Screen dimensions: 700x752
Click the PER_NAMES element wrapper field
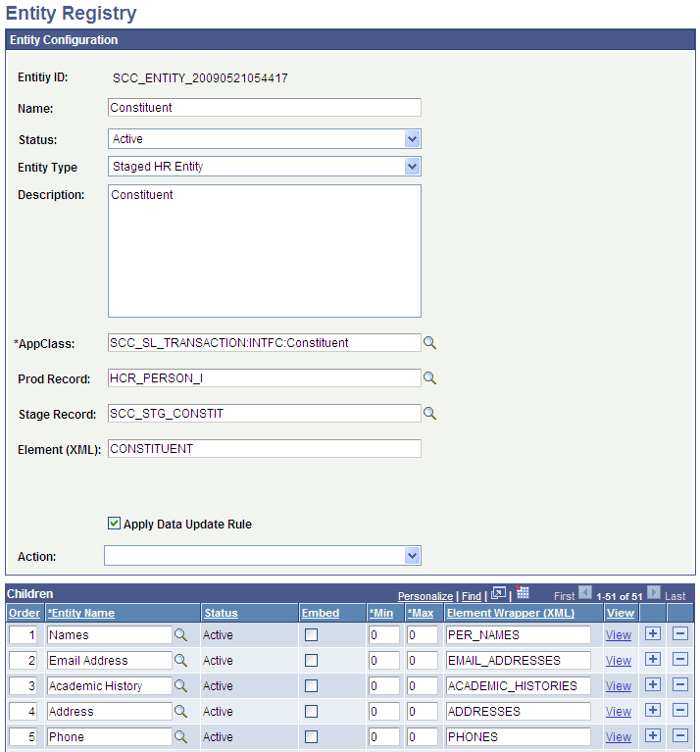coord(519,635)
